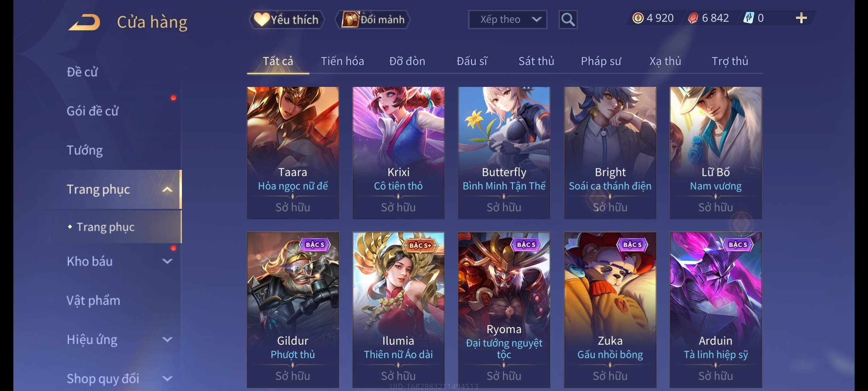This screenshot has width=868, height=391.
Task: Click the heart icon in Yêu thích
Action: point(261,19)
